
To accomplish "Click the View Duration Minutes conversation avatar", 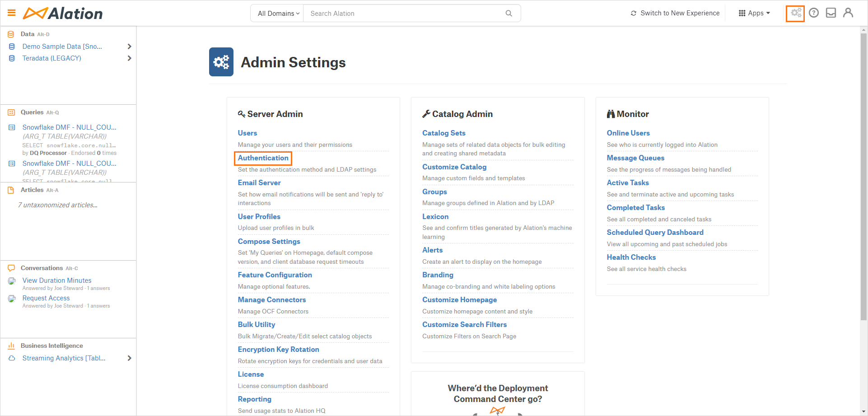I will (x=12, y=281).
